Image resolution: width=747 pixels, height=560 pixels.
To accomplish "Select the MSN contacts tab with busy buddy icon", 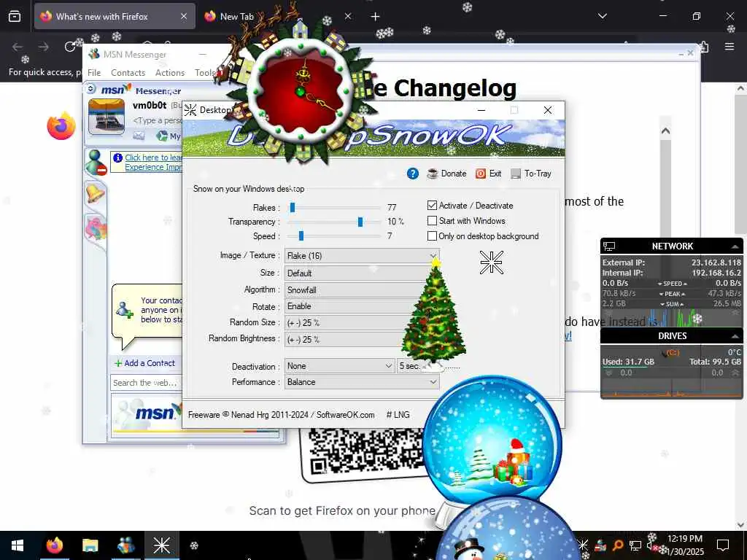I will (x=96, y=163).
